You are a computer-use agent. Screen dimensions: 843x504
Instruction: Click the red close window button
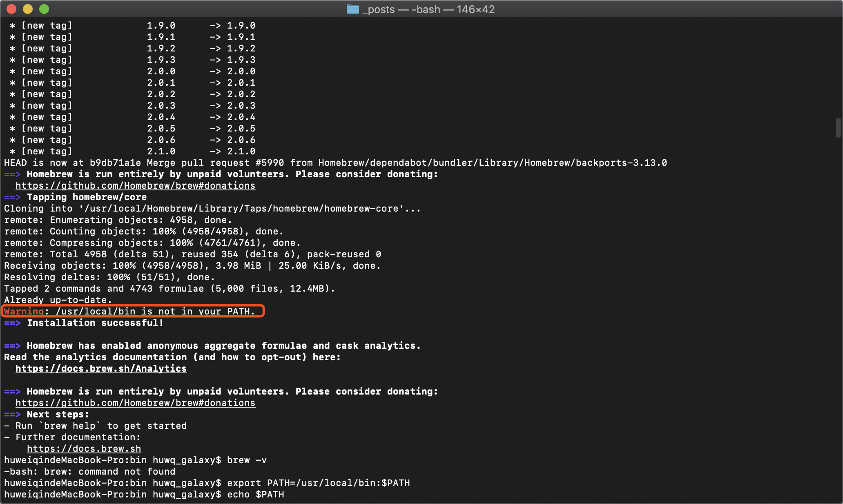[x=11, y=9]
